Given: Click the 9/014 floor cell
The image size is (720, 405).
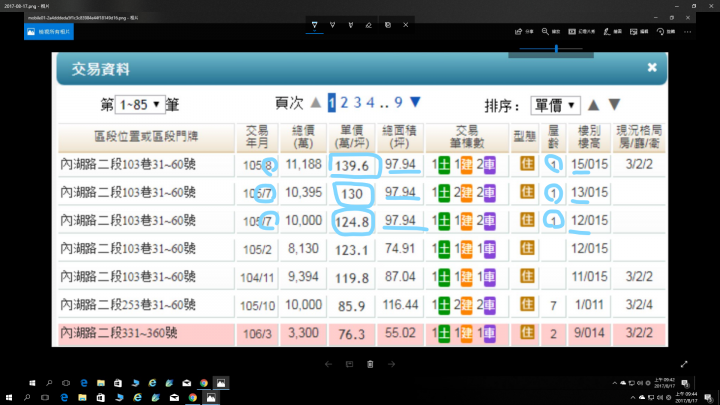Looking at the screenshot, I should 589,333.
